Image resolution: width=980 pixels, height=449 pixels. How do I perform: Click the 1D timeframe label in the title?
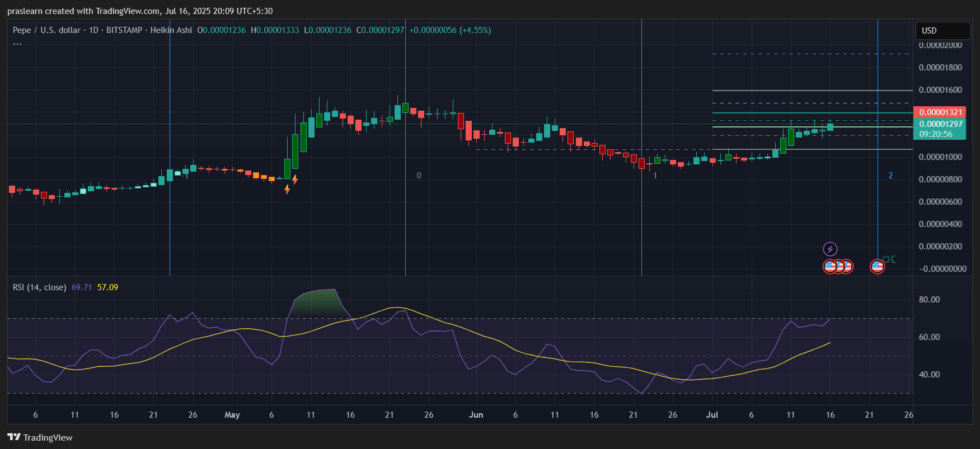tap(93, 30)
